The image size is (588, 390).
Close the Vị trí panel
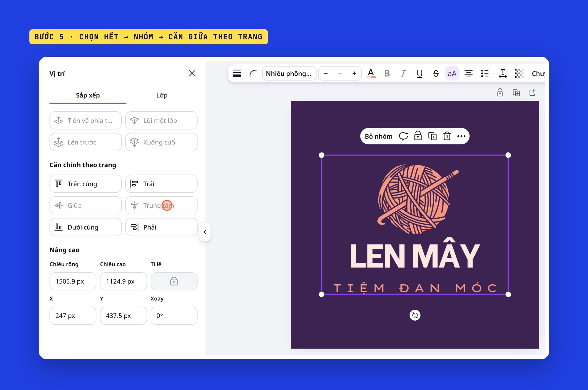coord(192,73)
